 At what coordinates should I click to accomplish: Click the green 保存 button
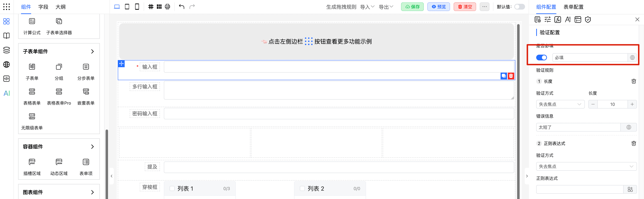coord(412,7)
